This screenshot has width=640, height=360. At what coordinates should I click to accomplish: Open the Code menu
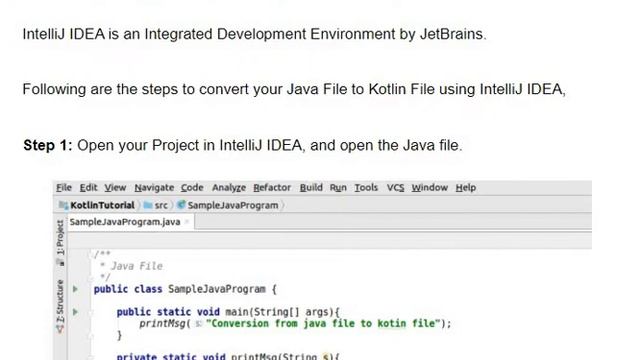[x=192, y=188]
